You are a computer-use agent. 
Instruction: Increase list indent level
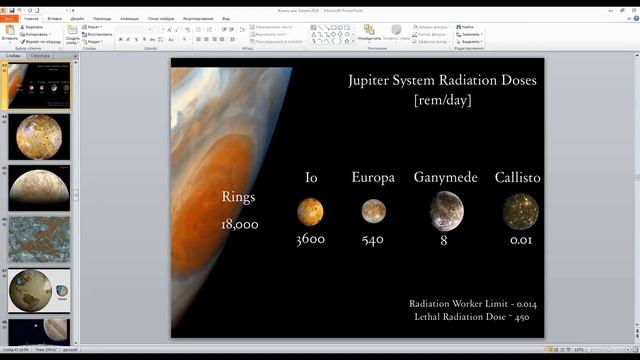pos(232,30)
